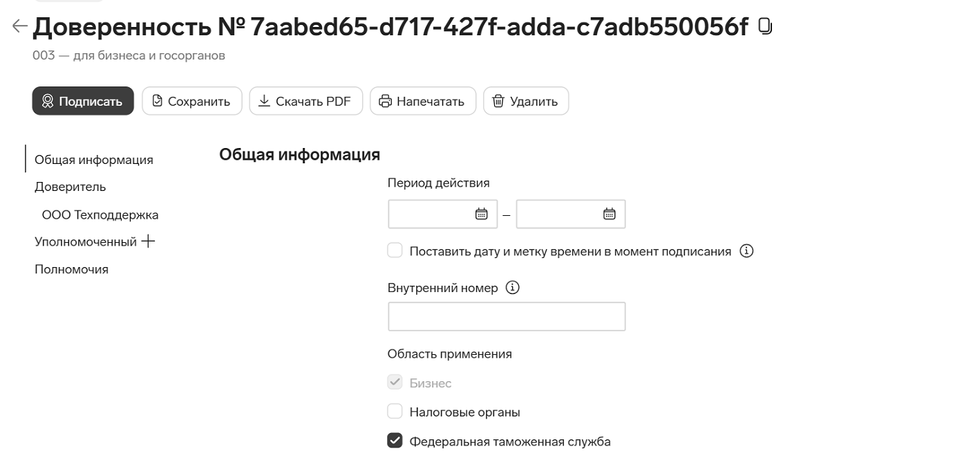The width and height of the screenshot is (980, 458).
Task: Check the Налоговые органы checkbox
Action: [x=395, y=412]
